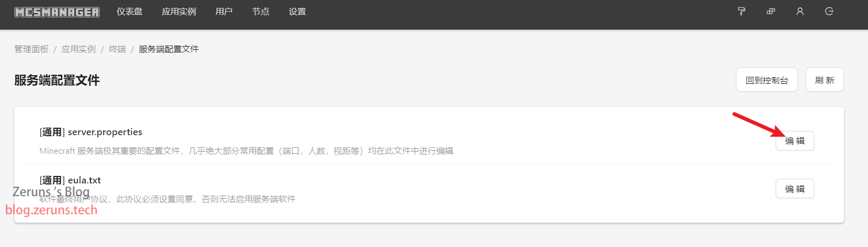Click the 回到控制台 button
The height and width of the screenshot is (247, 868).
tap(767, 80)
